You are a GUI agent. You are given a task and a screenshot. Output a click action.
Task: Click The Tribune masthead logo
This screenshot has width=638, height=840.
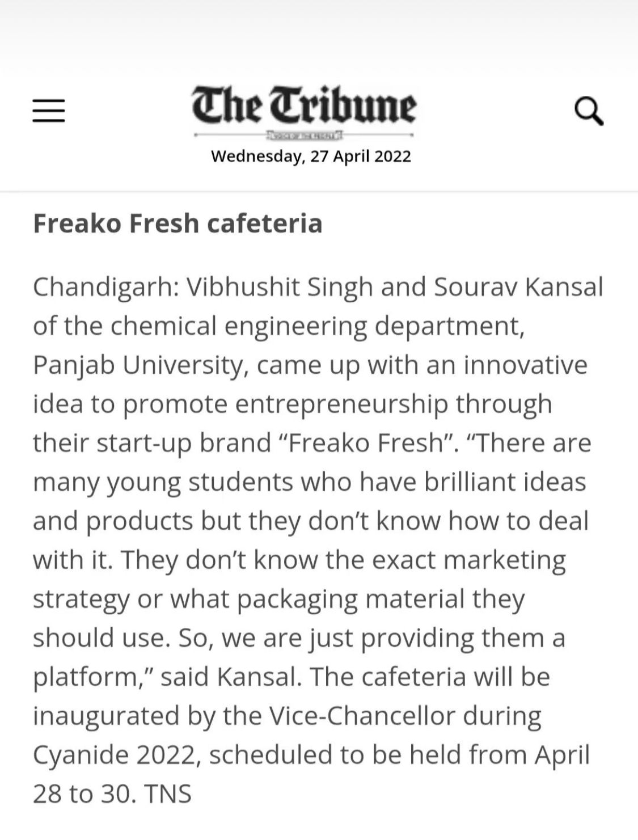304,106
